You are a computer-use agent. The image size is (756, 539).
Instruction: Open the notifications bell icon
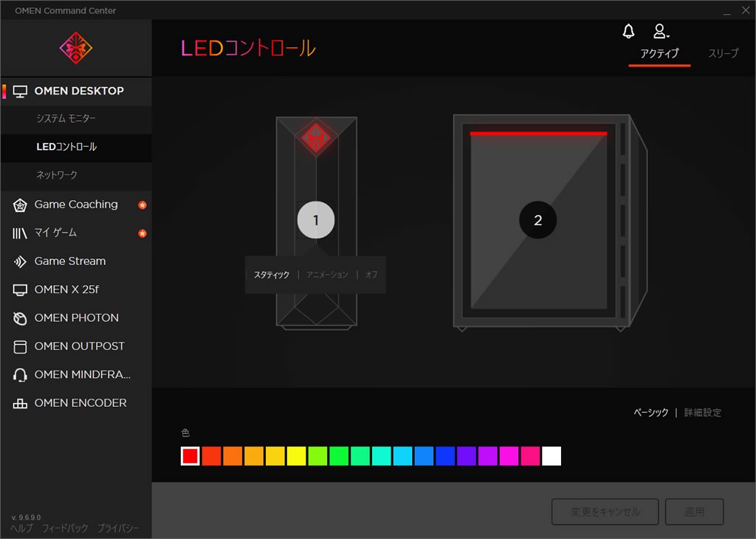pos(628,31)
